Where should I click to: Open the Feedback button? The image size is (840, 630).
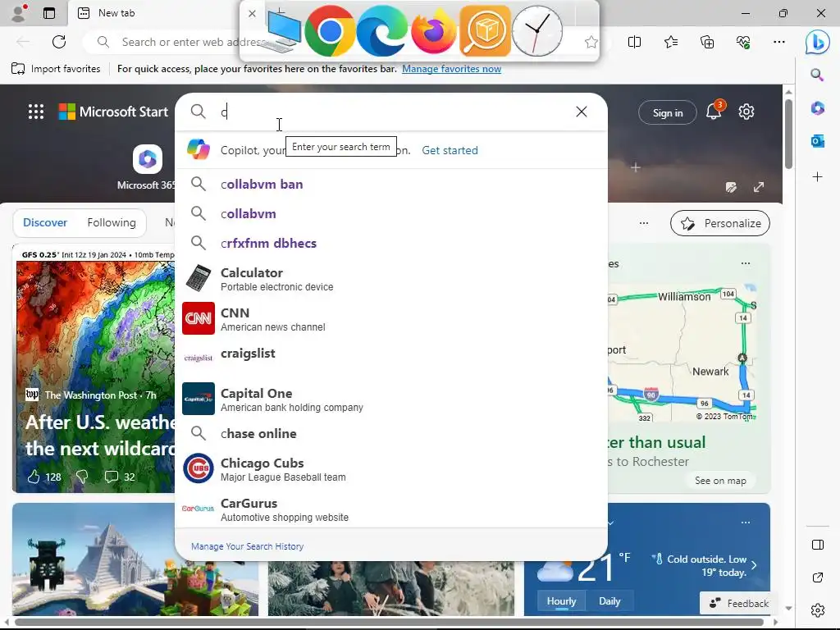(739, 603)
